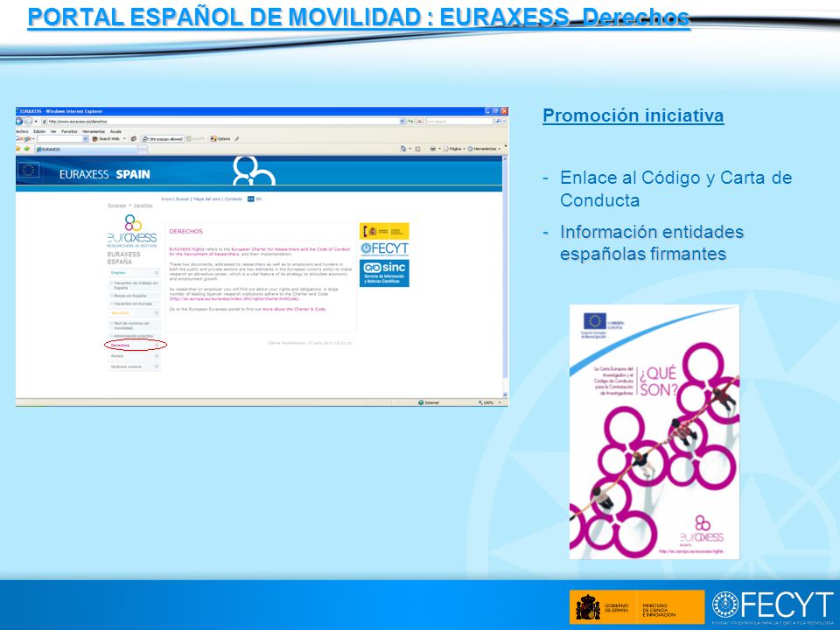
Task: Click the EU flag icon in banner
Action: coord(28,171)
